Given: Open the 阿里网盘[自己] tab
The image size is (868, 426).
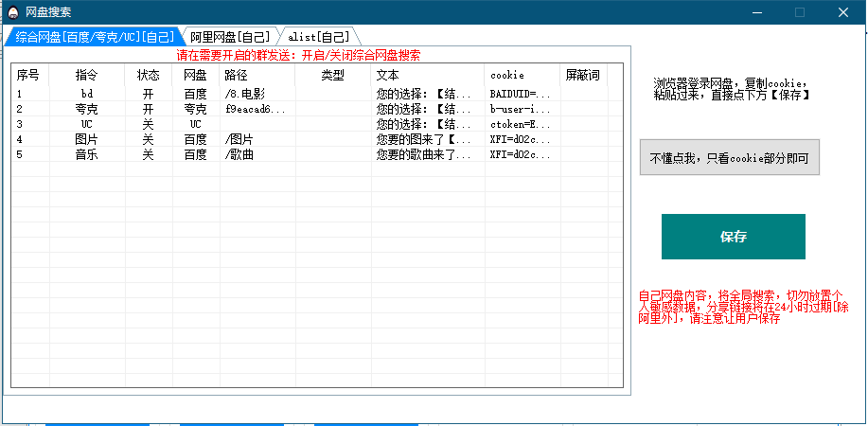Looking at the screenshot, I should (230, 37).
